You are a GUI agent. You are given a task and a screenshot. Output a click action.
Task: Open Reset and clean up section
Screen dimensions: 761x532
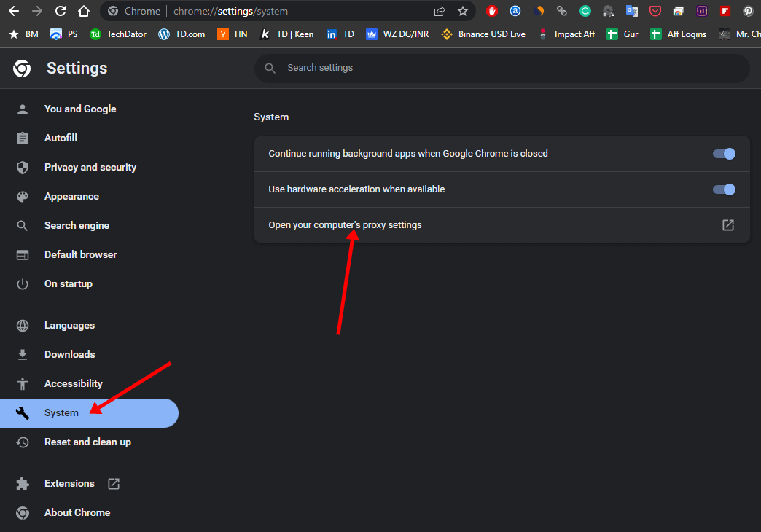[90, 442]
